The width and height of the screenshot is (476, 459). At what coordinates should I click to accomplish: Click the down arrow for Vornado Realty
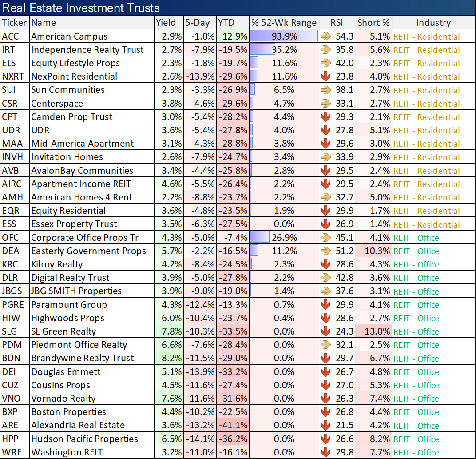[x=326, y=398]
